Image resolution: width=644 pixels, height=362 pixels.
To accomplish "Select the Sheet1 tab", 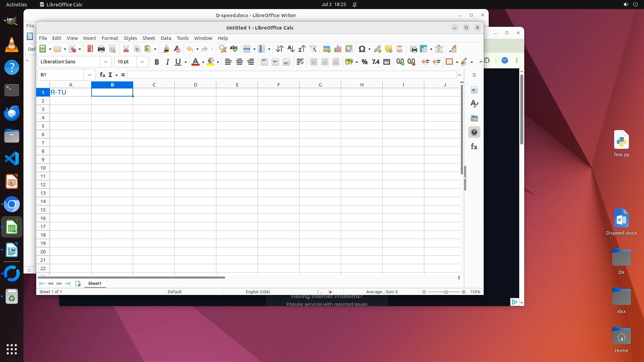I will [x=95, y=283].
